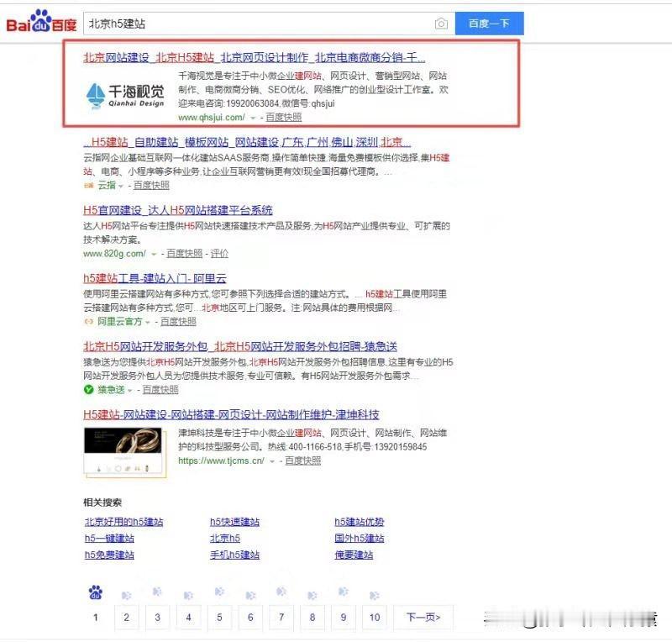
Task: Click the Baidu paw icon above page 1
Action: pyautogui.click(x=96, y=592)
